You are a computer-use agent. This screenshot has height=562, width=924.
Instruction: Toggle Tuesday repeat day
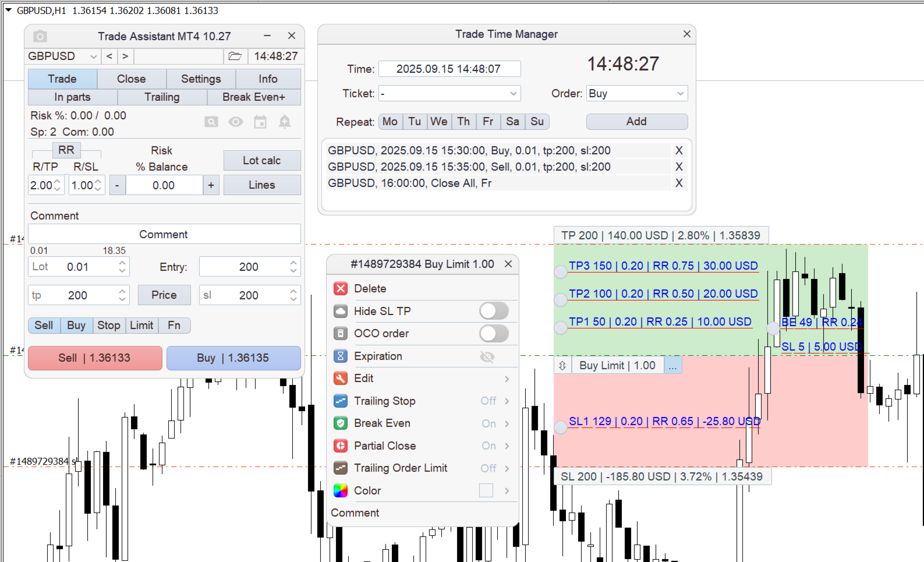pos(415,122)
